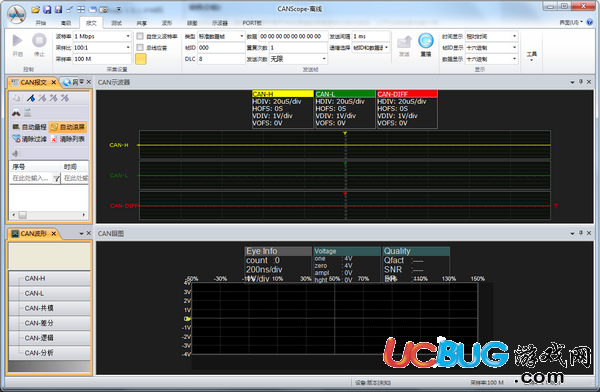This screenshot has width=600, height=392.
Task: Select the CAN波形 panel tab
Action: pos(34,234)
